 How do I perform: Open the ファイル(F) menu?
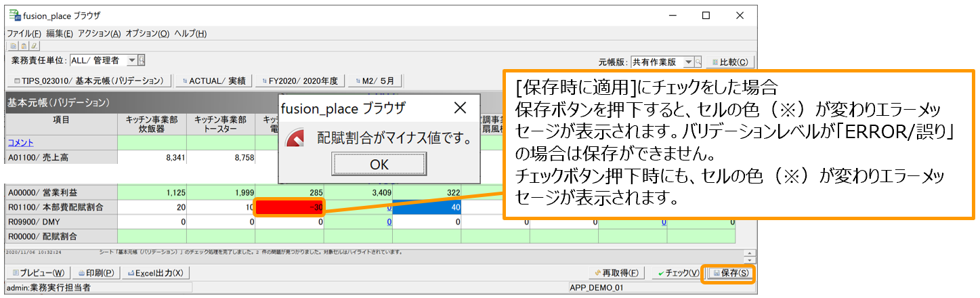point(24,33)
